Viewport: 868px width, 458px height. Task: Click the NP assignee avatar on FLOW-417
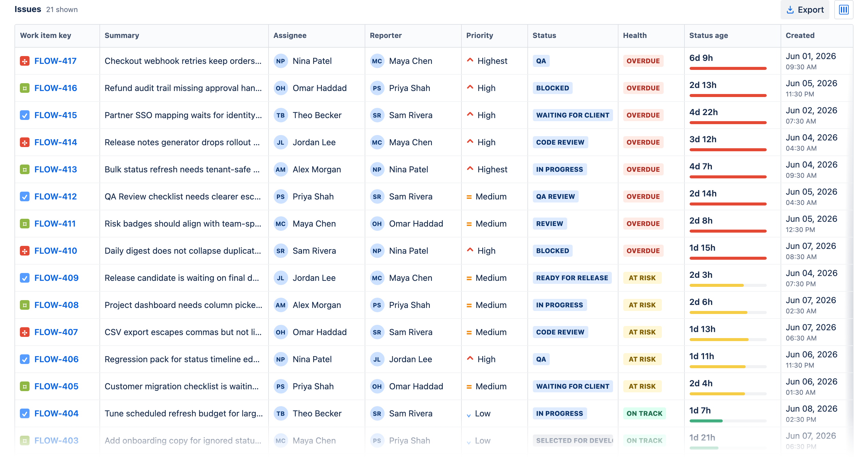(280, 61)
